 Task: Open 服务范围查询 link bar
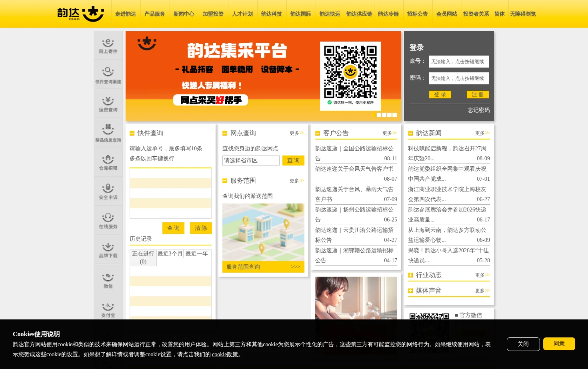point(263,267)
